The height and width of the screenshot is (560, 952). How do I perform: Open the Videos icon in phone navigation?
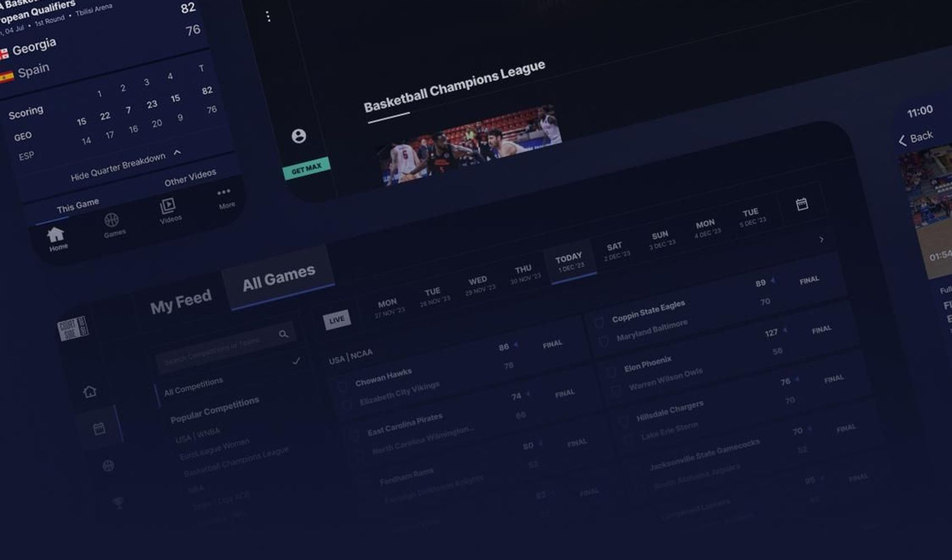coord(167,206)
